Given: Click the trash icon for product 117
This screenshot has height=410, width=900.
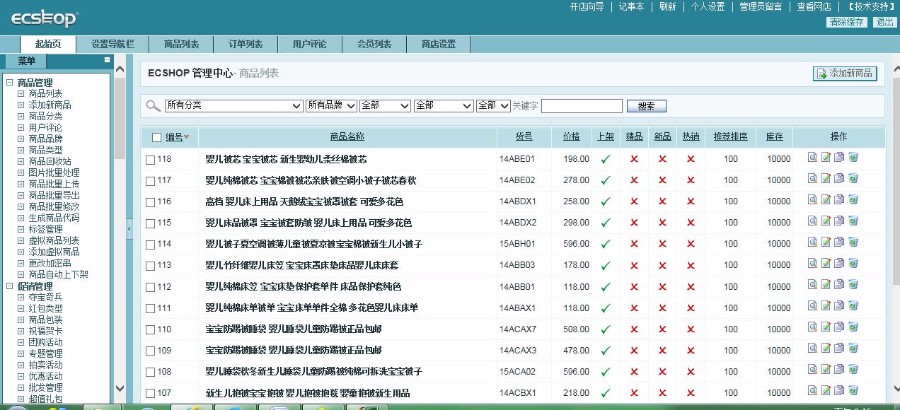Looking at the screenshot, I should [x=853, y=179].
